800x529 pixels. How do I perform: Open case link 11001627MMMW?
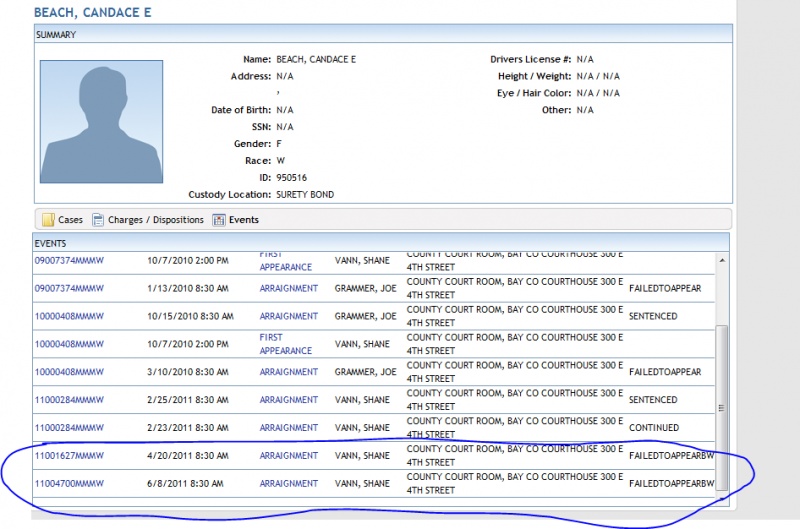click(69, 456)
